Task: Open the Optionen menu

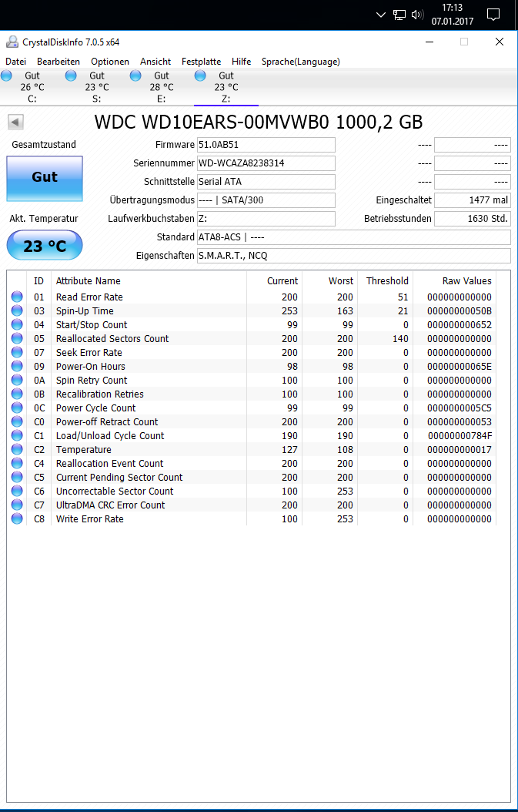Action: 110,62
